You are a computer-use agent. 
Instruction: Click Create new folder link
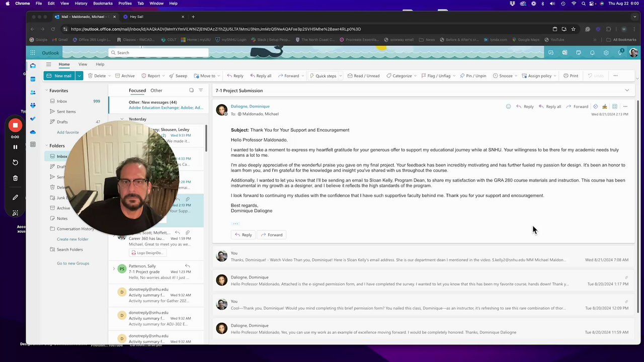pyautogui.click(x=72, y=239)
